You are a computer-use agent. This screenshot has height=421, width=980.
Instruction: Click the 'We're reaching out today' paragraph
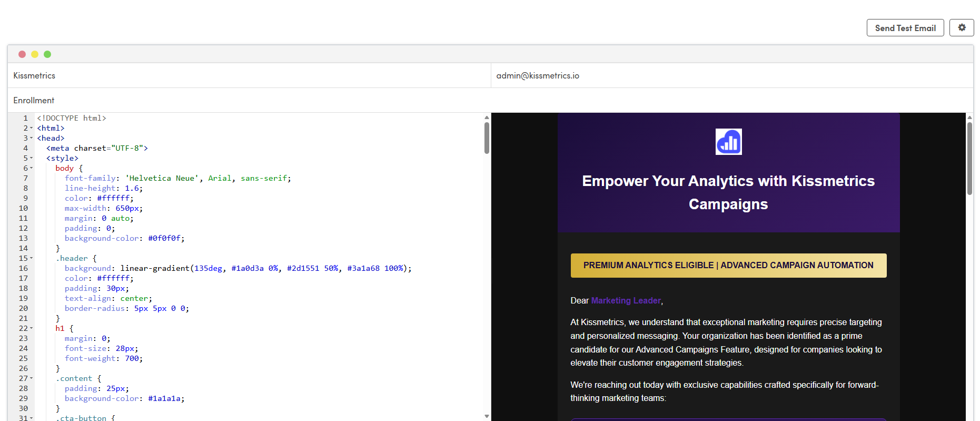click(725, 391)
